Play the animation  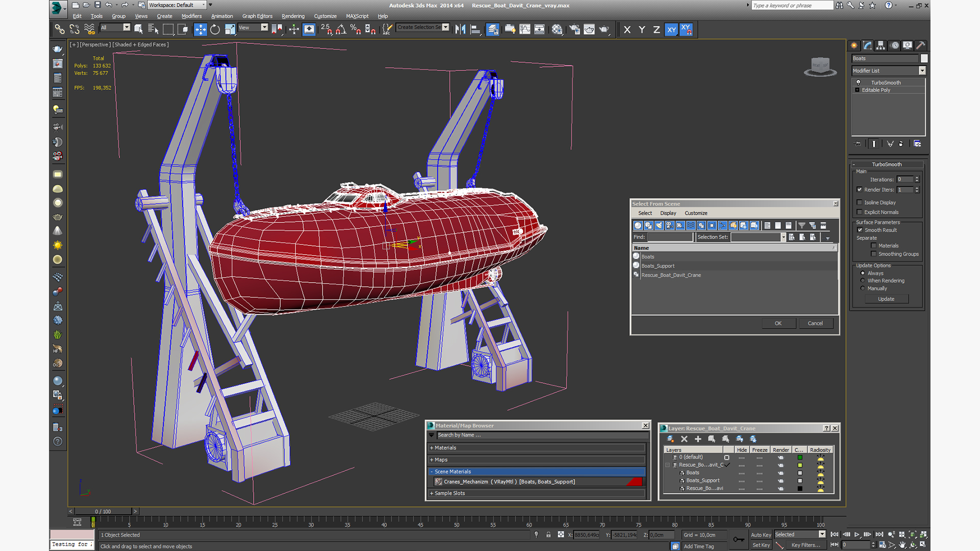click(x=857, y=534)
